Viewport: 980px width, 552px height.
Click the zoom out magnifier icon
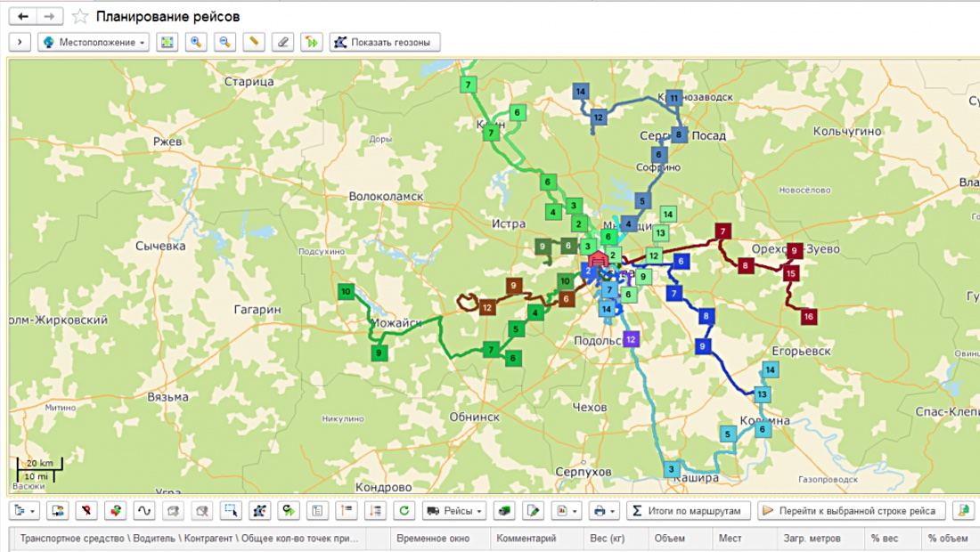225,42
